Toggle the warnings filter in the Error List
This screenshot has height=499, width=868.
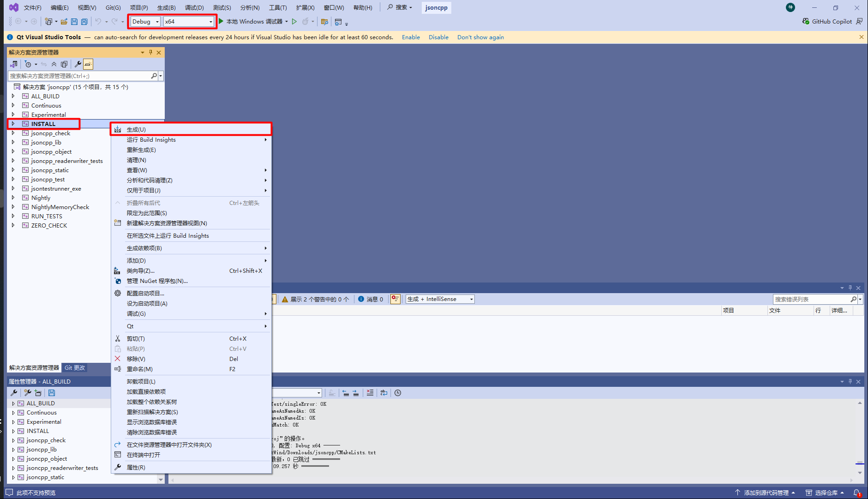coord(315,299)
